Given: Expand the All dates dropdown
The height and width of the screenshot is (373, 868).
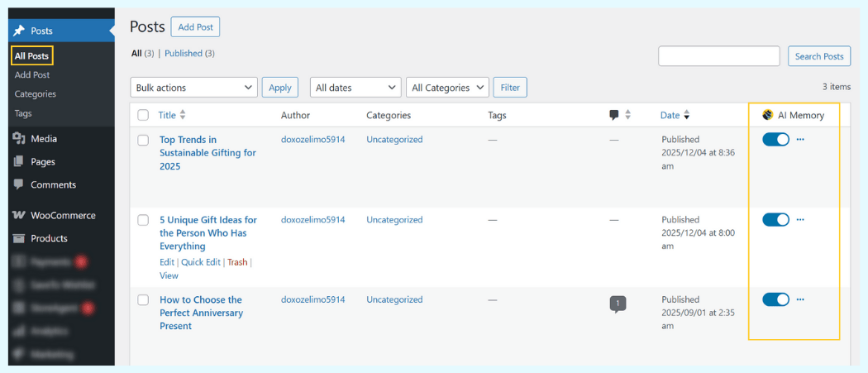Looking at the screenshot, I should tap(355, 88).
